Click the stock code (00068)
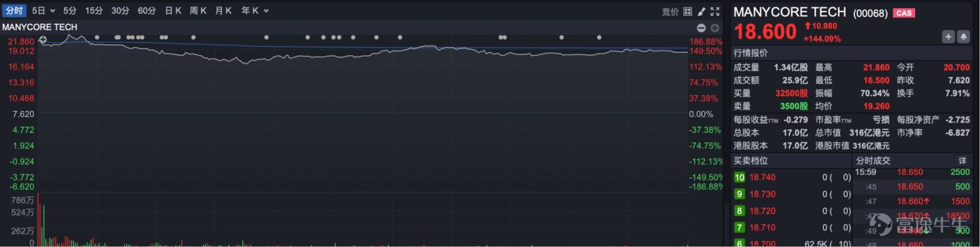 (x=870, y=13)
